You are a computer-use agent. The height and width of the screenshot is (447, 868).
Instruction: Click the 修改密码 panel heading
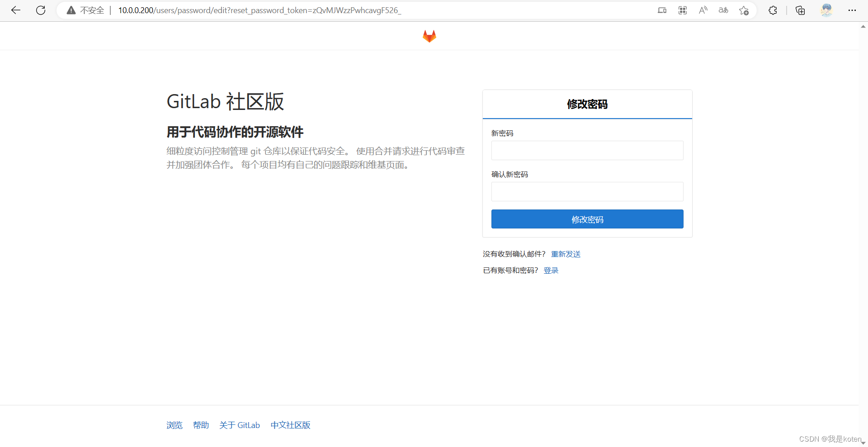pyautogui.click(x=587, y=105)
